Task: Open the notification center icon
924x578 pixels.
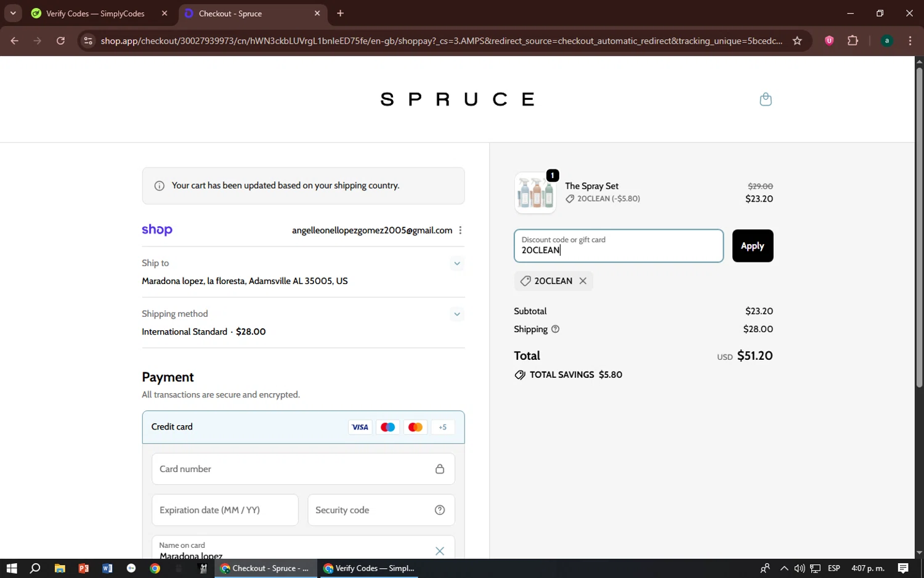Action: coord(903,568)
